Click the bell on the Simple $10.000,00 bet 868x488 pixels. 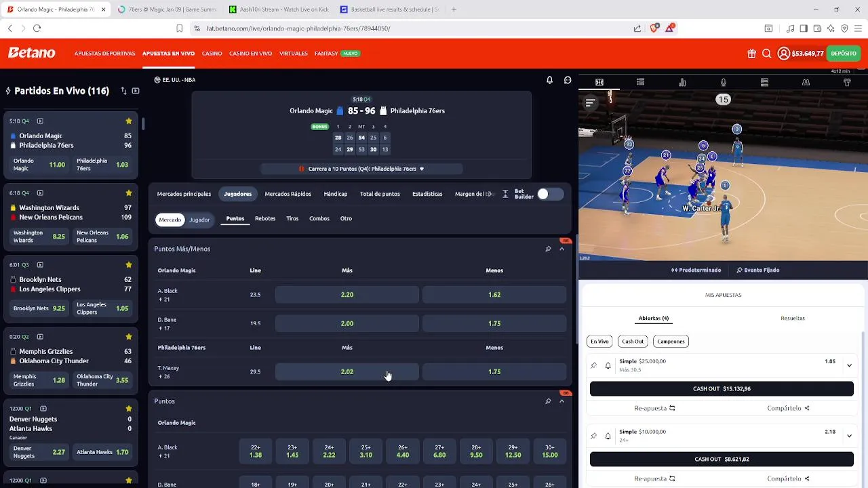(x=608, y=436)
